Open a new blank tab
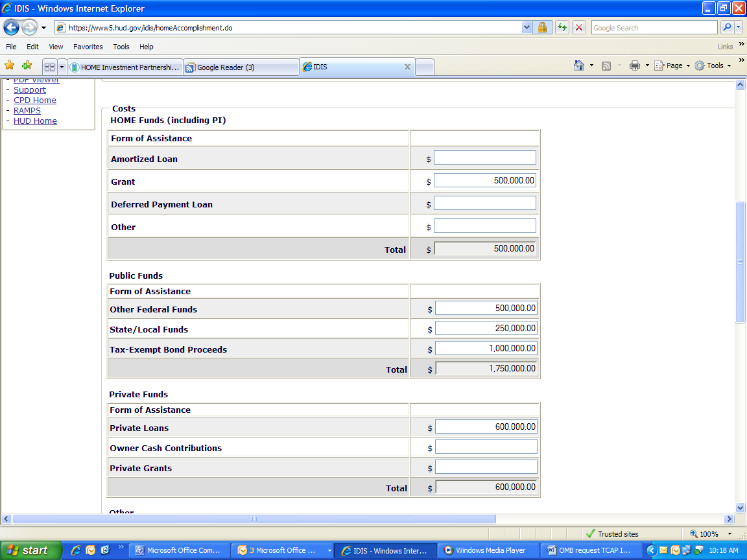The image size is (747, 560). tap(425, 67)
